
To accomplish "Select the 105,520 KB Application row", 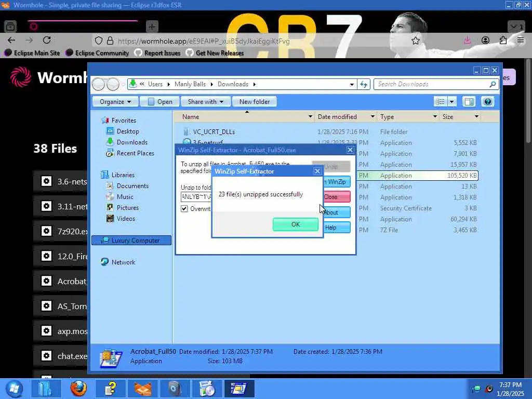I will [x=418, y=176].
